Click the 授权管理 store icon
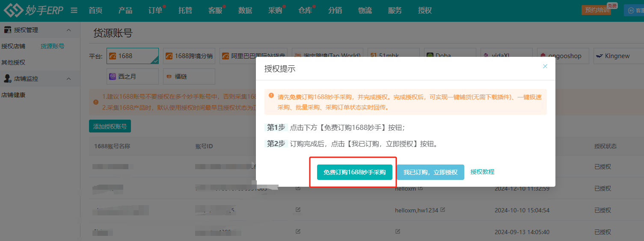Image resolution: width=644 pixels, height=241 pixels. 7,30
